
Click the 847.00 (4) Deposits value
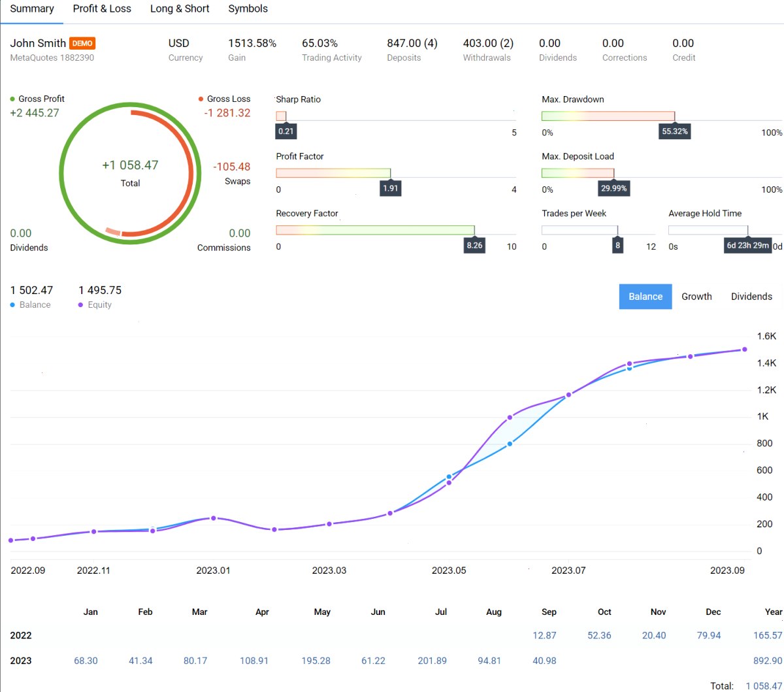pos(412,43)
